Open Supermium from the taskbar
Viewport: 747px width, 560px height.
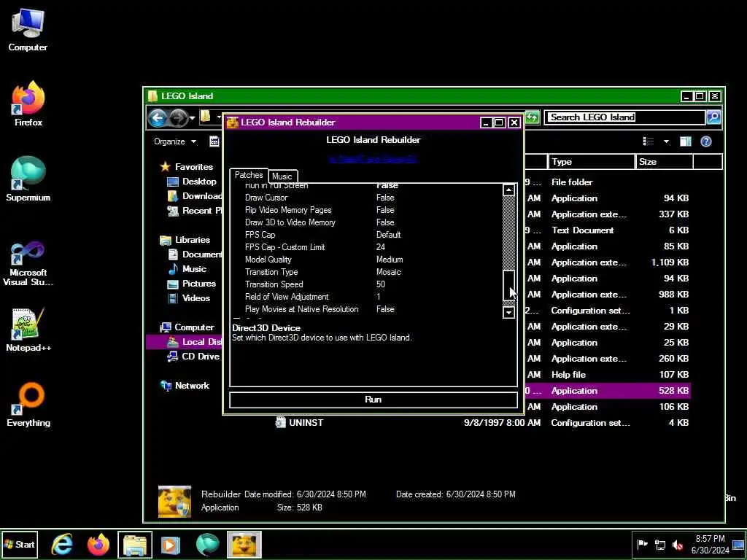pyautogui.click(x=207, y=544)
